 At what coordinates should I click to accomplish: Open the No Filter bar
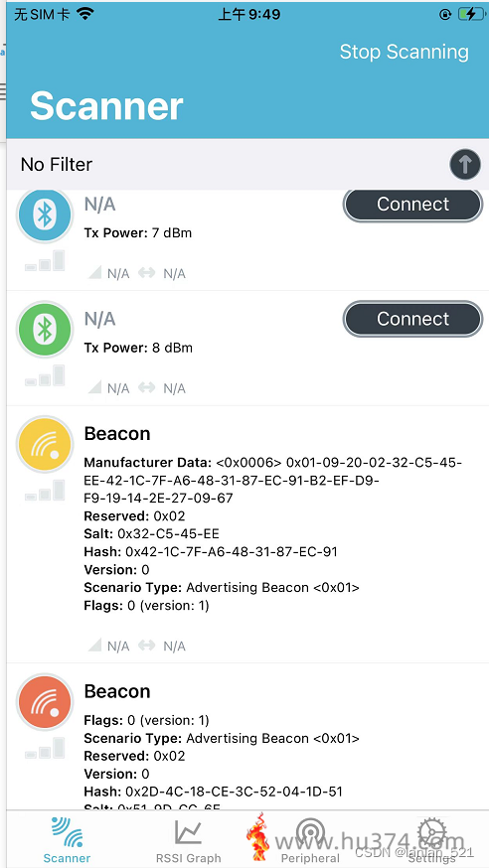tap(247, 165)
